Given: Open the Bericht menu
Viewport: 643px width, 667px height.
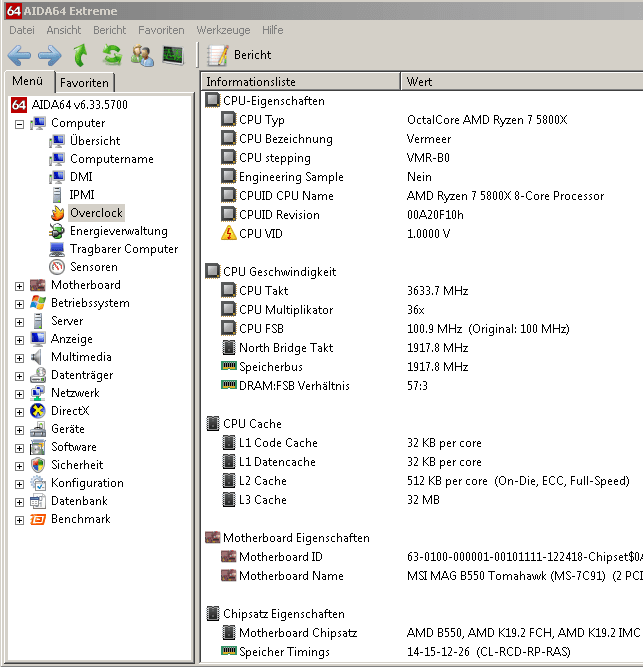Looking at the screenshot, I should [110, 30].
